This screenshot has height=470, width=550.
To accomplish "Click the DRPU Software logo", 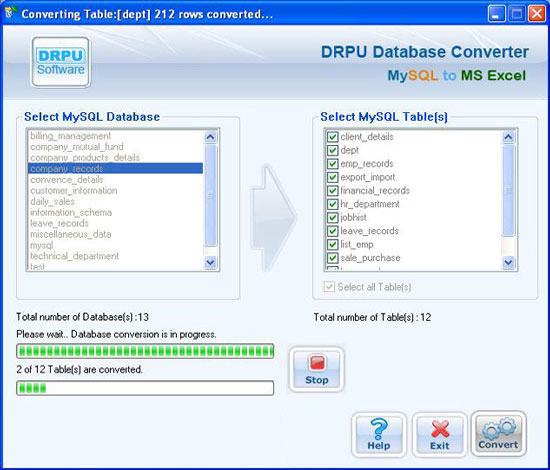I will pos(61,62).
